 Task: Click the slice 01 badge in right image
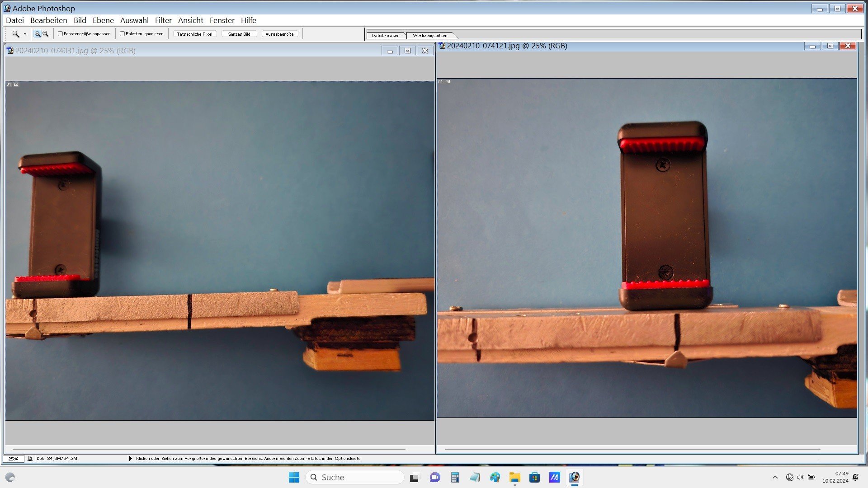click(x=440, y=82)
